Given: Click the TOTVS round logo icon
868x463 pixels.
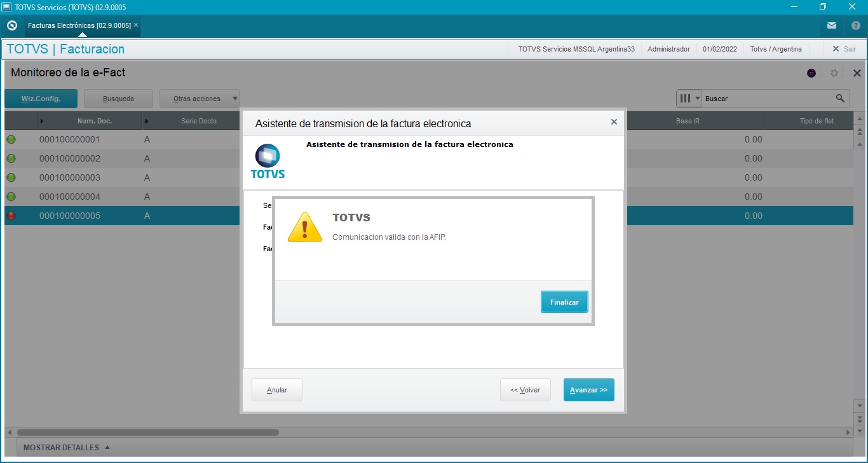Looking at the screenshot, I should tap(11, 25).
